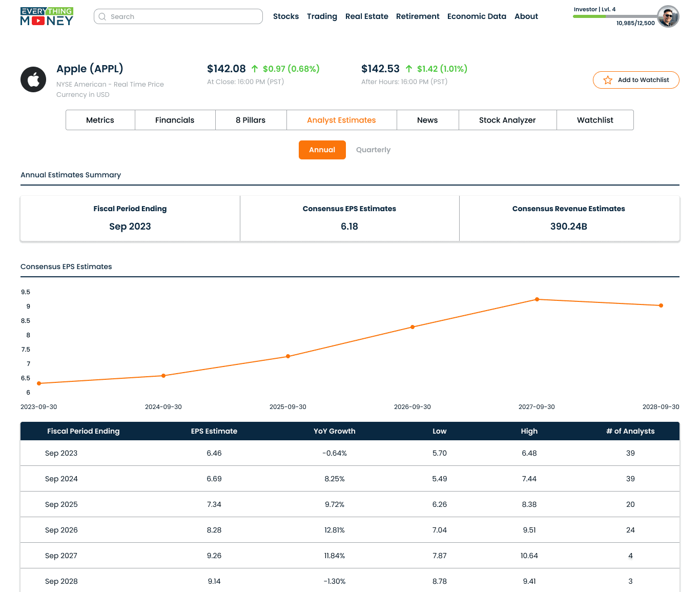Open the Real Estate menu
The image size is (700, 592).
(367, 16)
